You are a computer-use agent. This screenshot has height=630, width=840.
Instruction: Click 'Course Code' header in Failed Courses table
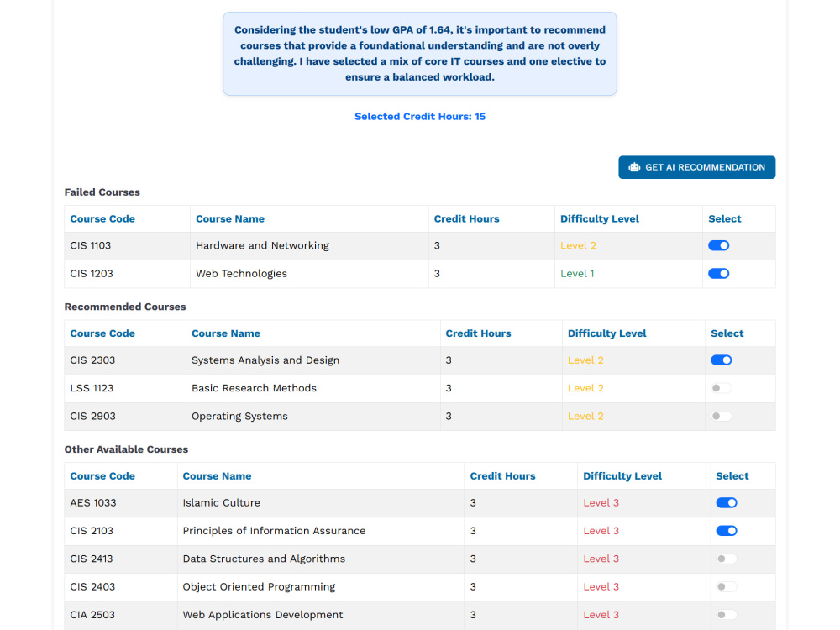102,218
